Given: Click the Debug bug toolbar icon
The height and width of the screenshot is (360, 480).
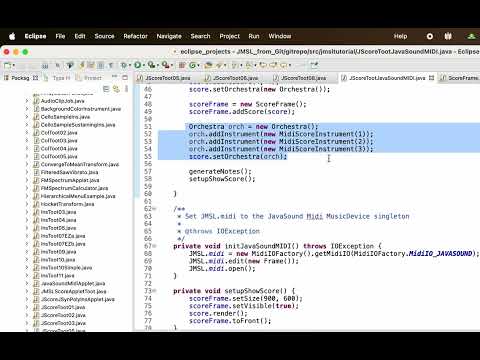Looking at the screenshot, I should (123, 65).
